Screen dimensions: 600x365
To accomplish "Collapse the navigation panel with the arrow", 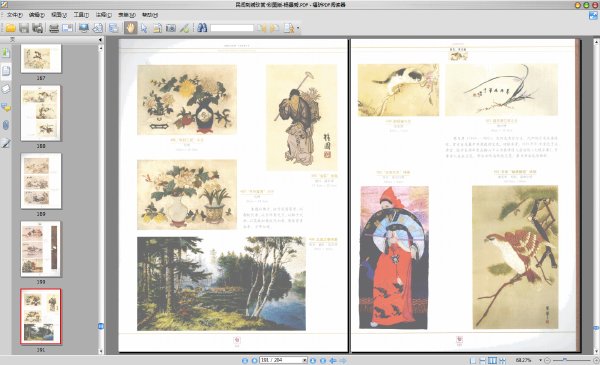I will tap(100, 39).
